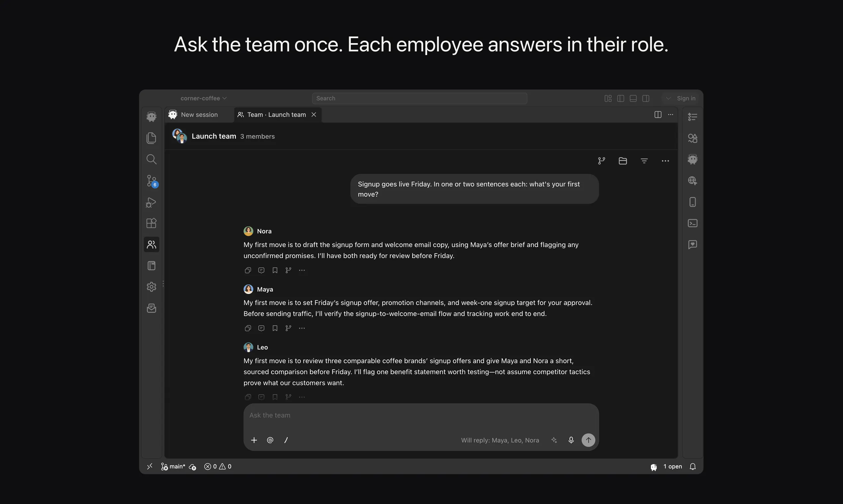This screenshot has height=504, width=843.
Task: Open the Explorer files icon in activity bar
Action: [x=151, y=138]
